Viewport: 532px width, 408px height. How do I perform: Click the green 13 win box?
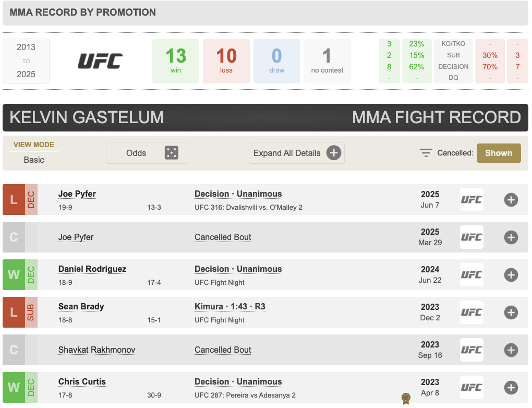pos(176,61)
